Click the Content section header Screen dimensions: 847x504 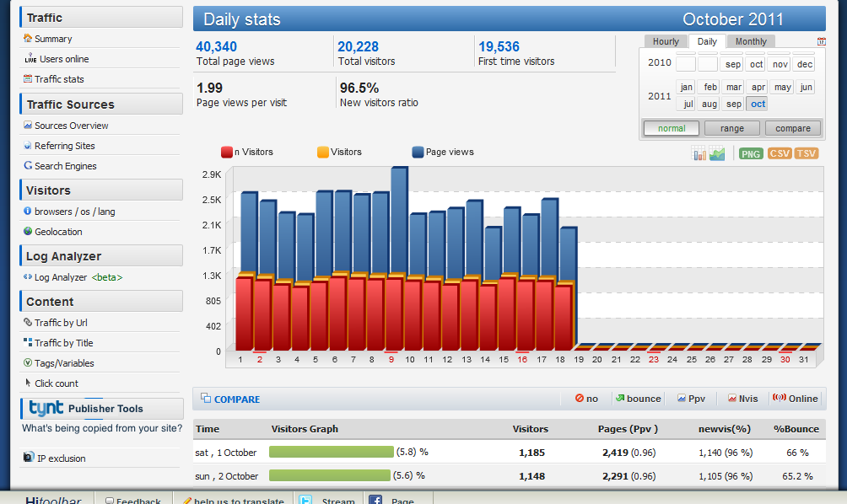click(x=101, y=301)
